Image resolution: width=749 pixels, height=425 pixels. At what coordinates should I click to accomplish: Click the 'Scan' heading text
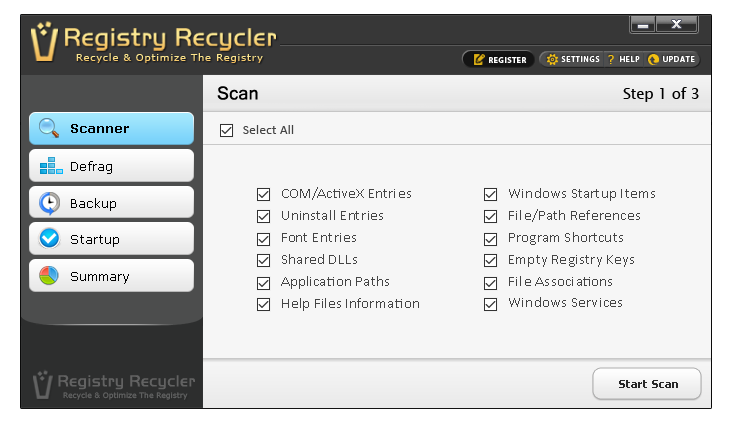coord(237,94)
